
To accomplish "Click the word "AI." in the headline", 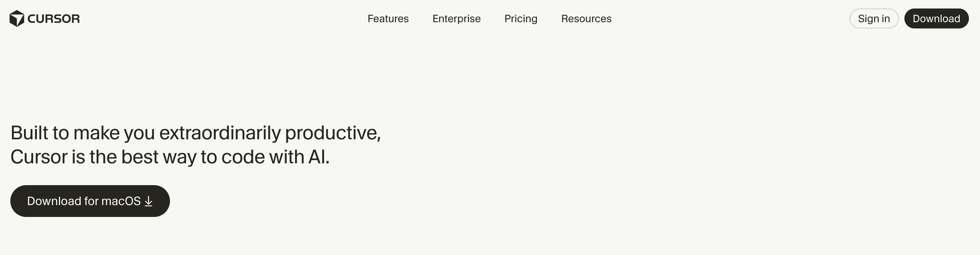I will (319, 157).
